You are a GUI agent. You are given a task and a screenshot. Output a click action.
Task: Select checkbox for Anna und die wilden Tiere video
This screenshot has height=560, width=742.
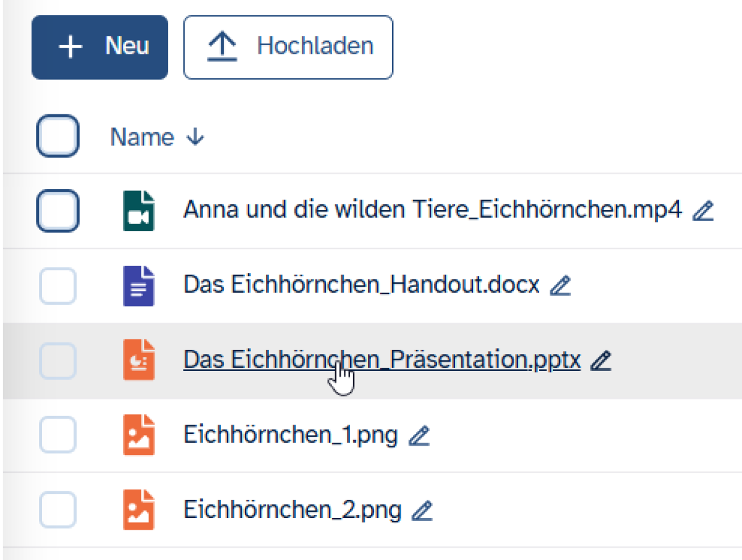coord(58,211)
